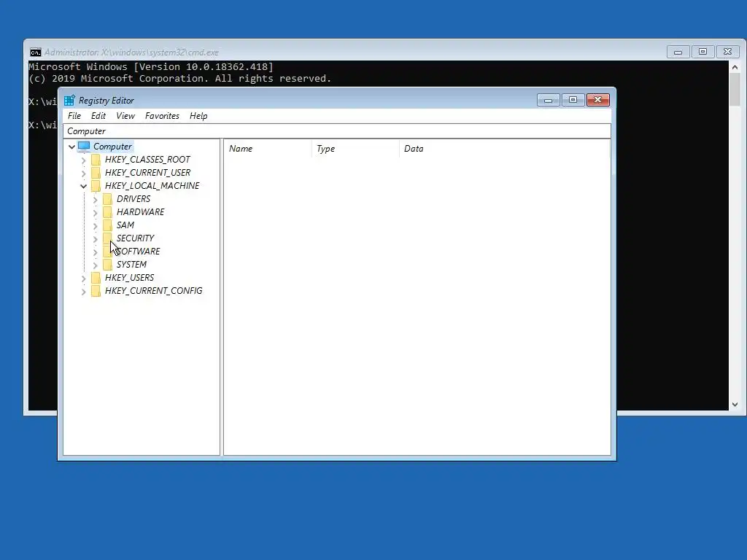Open the Favorites menu in Registry Editor
Screen dimensions: 747x560
162,116
